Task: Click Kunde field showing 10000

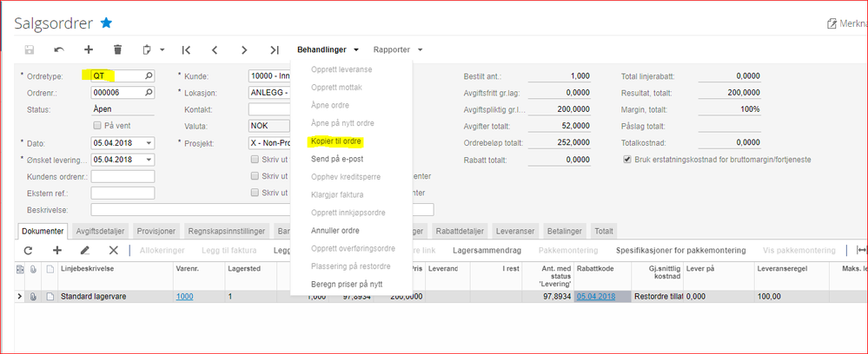Action: [x=269, y=76]
